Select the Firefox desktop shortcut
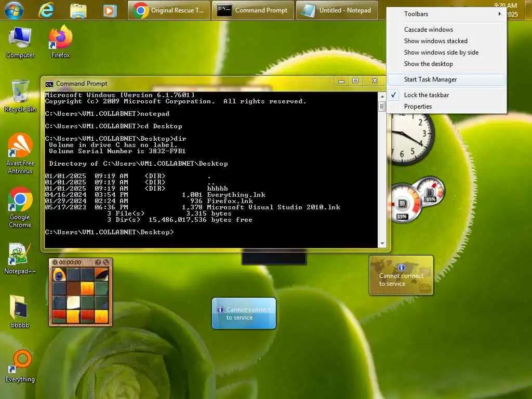Viewport: 532px width, 399px height. (60, 42)
